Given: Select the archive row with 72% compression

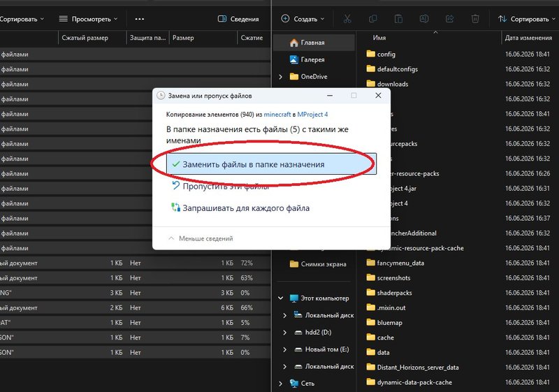Looking at the screenshot, I should click(135, 263).
